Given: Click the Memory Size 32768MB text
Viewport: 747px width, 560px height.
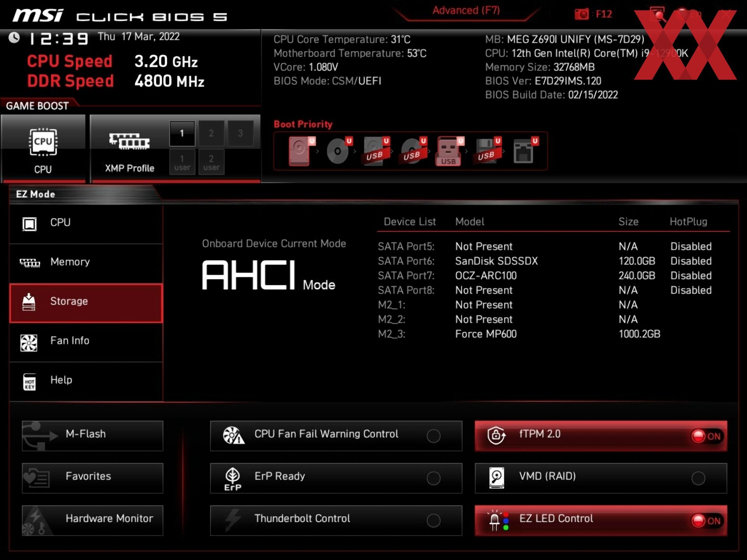Looking at the screenshot, I should [540, 67].
